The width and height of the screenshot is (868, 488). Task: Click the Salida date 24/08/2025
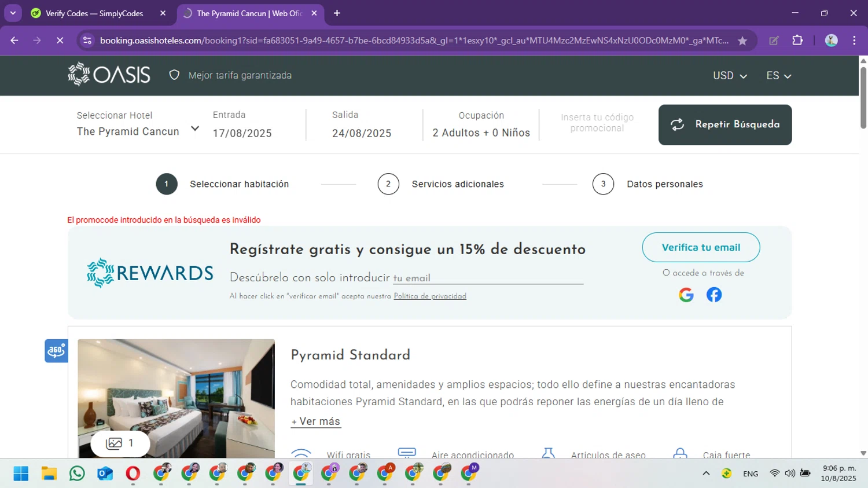tap(362, 133)
